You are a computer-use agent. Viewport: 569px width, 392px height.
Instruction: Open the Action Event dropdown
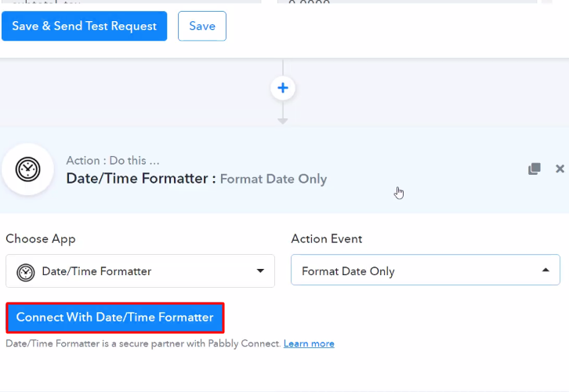(x=426, y=270)
